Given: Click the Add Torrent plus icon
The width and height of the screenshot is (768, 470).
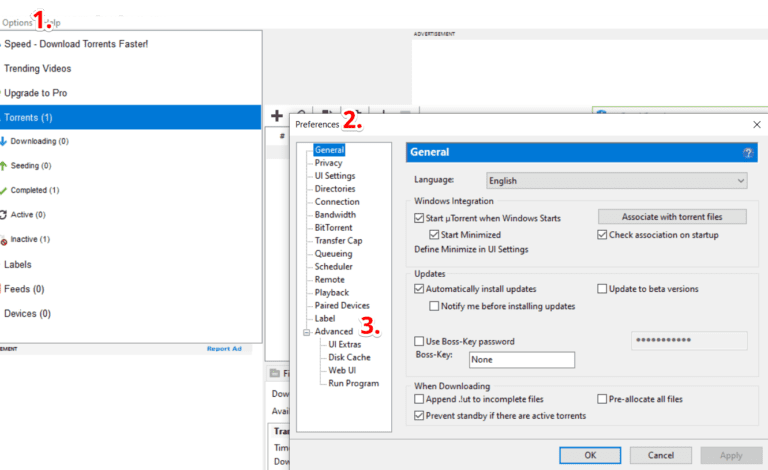Looking at the screenshot, I should click(277, 116).
